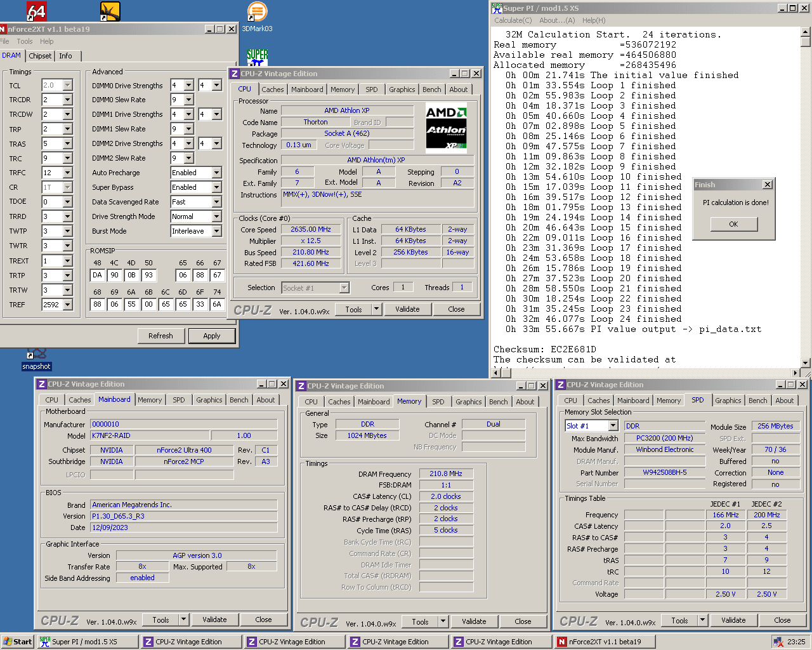Expand the TRAS timing dropdown
The height and width of the screenshot is (650, 812).
[x=67, y=143]
